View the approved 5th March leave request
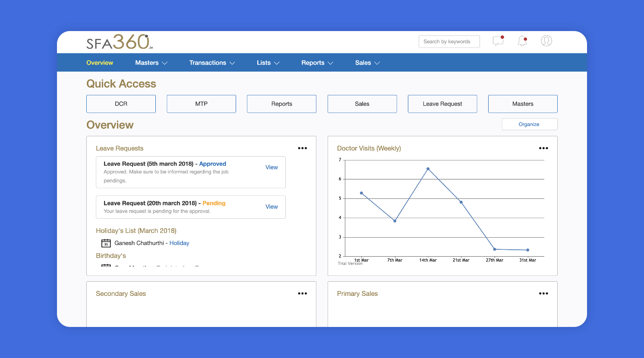 point(271,167)
